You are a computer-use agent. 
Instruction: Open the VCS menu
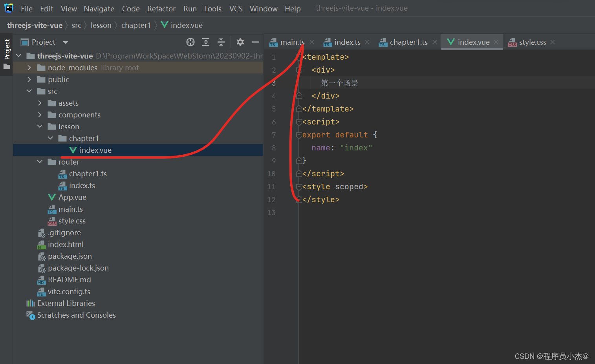pos(236,9)
